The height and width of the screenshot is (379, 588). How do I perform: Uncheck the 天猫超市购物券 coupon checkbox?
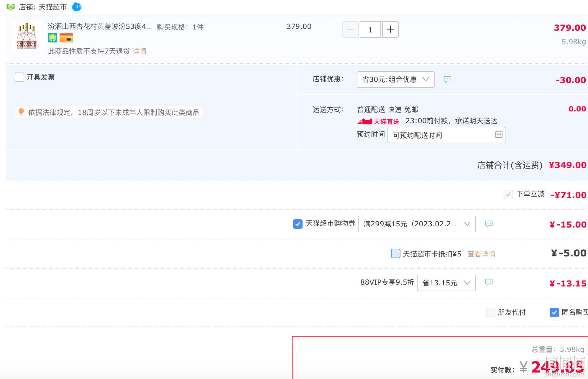(298, 224)
